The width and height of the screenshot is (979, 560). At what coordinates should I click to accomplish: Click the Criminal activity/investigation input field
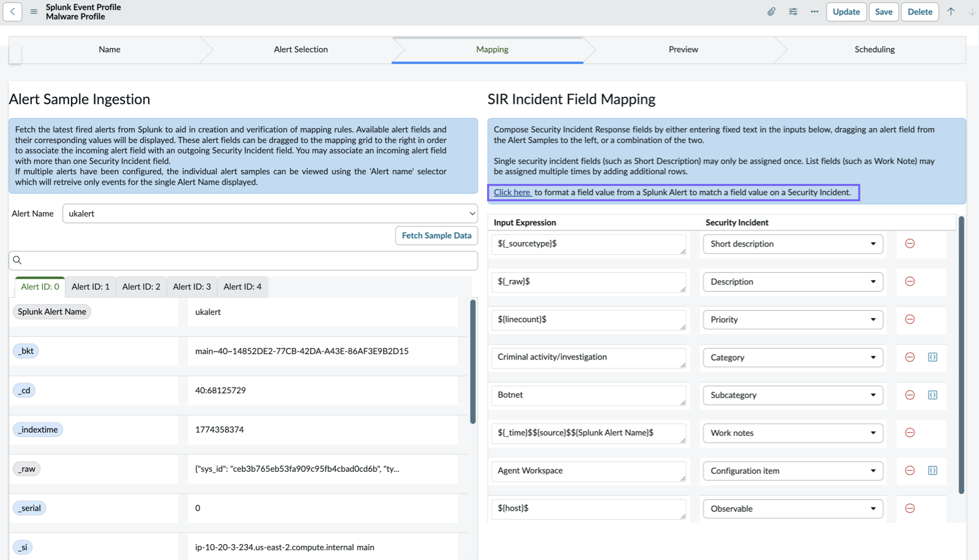[589, 358]
